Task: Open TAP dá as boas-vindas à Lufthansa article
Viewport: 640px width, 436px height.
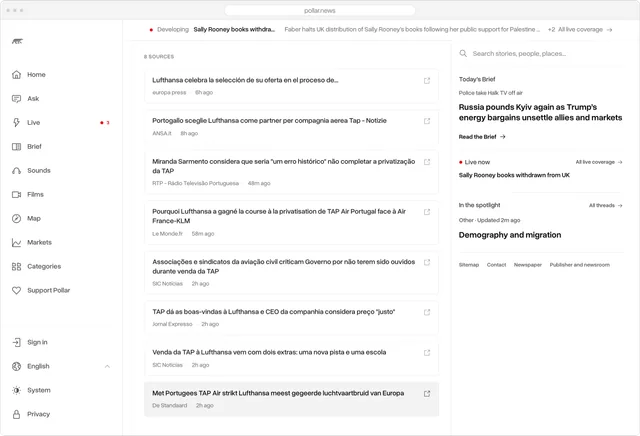Action: (273, 312)
